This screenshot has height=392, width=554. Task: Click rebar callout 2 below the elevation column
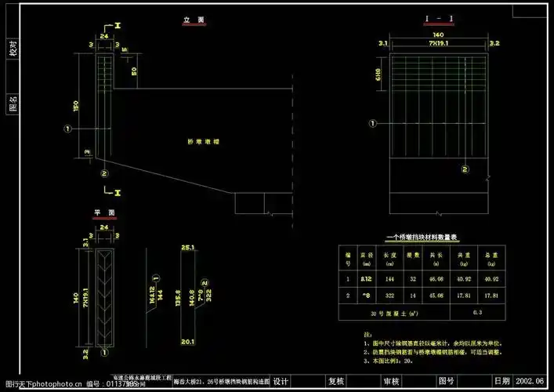click(x=104, y=173)
